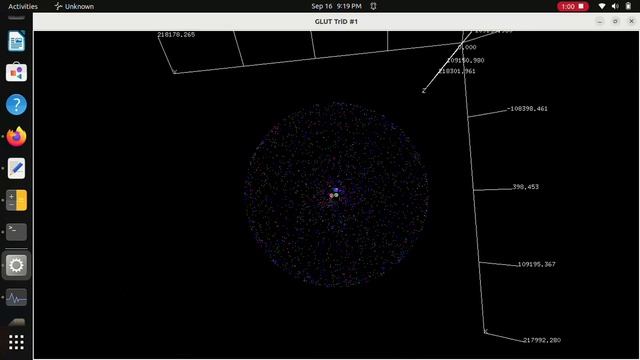The image size is (640, 360).
Task: Close the GLUT TriD window
Action: [631, 21]
